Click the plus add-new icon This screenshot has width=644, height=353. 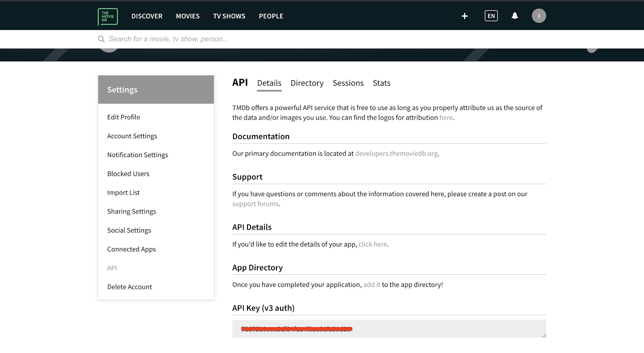pyautogui.click(x=464, y=16)
